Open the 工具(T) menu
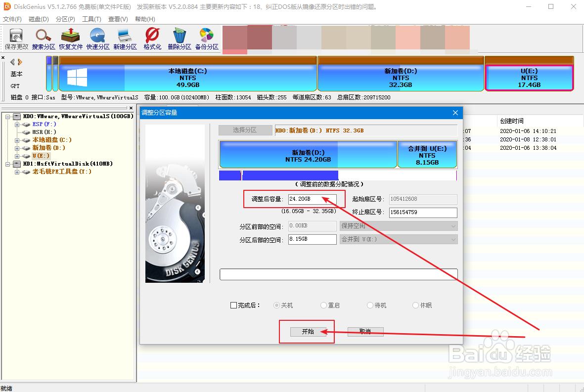584x392 pixels. click(91, 19)
